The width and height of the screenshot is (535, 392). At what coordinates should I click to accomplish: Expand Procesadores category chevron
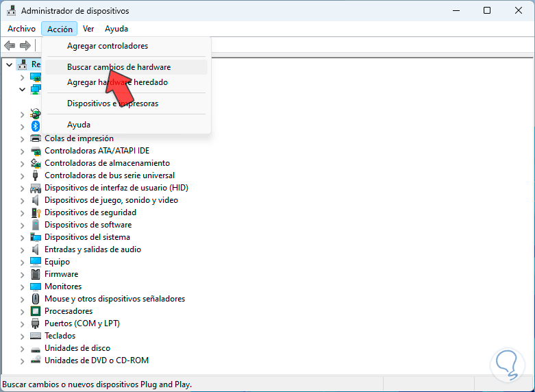[x=22, y=312]
